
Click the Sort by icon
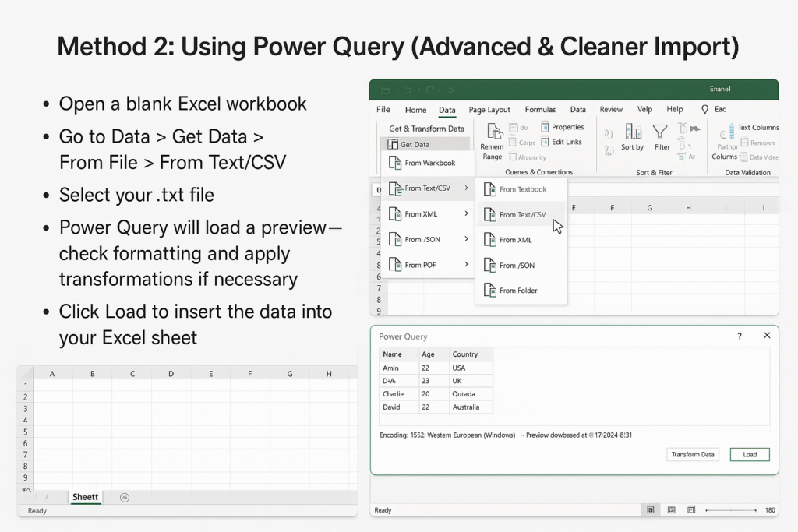(633, 133)
